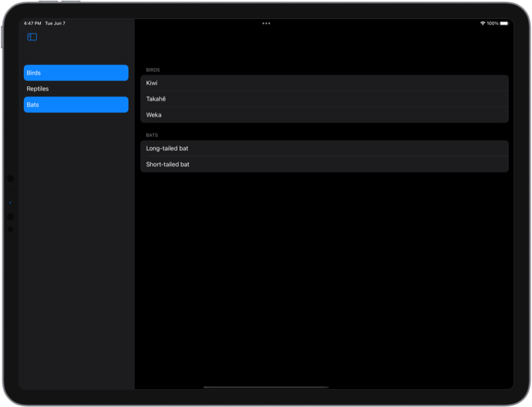
Task: Toggle the sidebar visibility icon
Action: click(x=32, y=37)
